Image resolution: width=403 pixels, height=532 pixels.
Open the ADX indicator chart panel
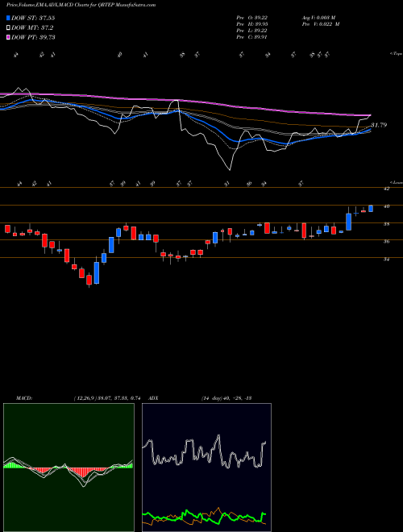(x=206, y=468)
